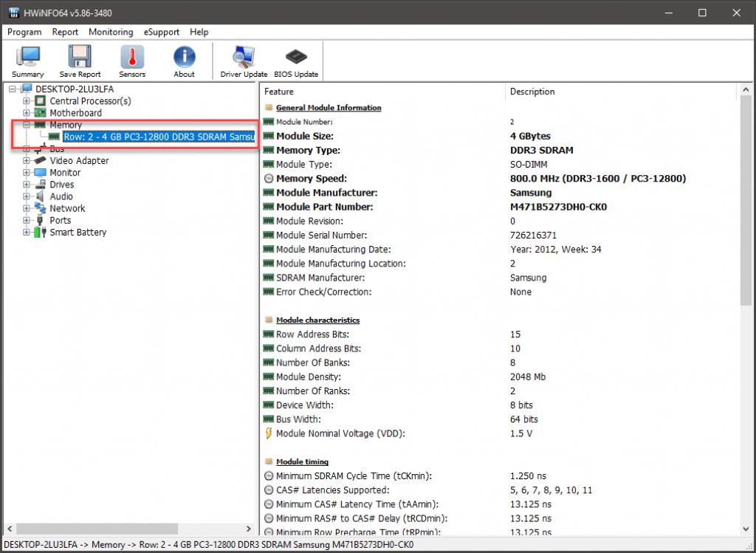The image size is (756, 553).
Task: Maximize the HWiNFO64 window
Action: click(703, 13)
